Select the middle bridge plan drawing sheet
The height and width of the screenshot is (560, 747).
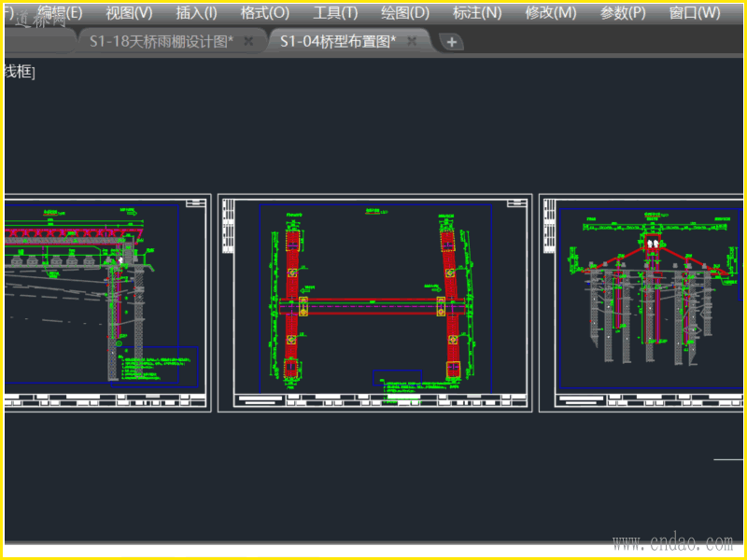click(375, 302)
